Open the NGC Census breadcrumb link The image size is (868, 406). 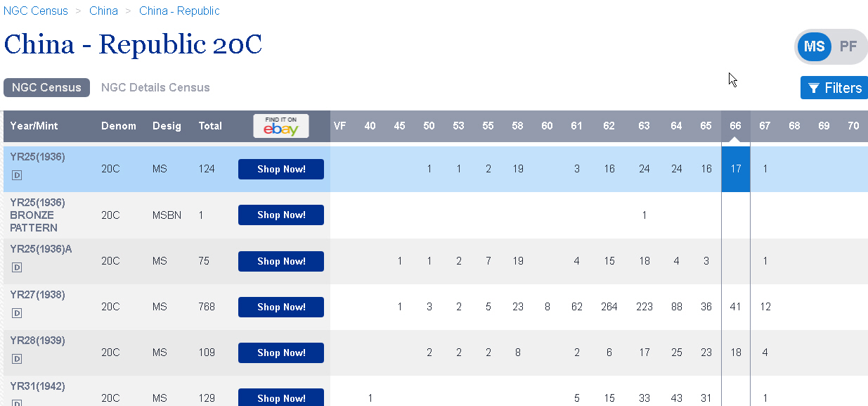(x=36, y=11)
